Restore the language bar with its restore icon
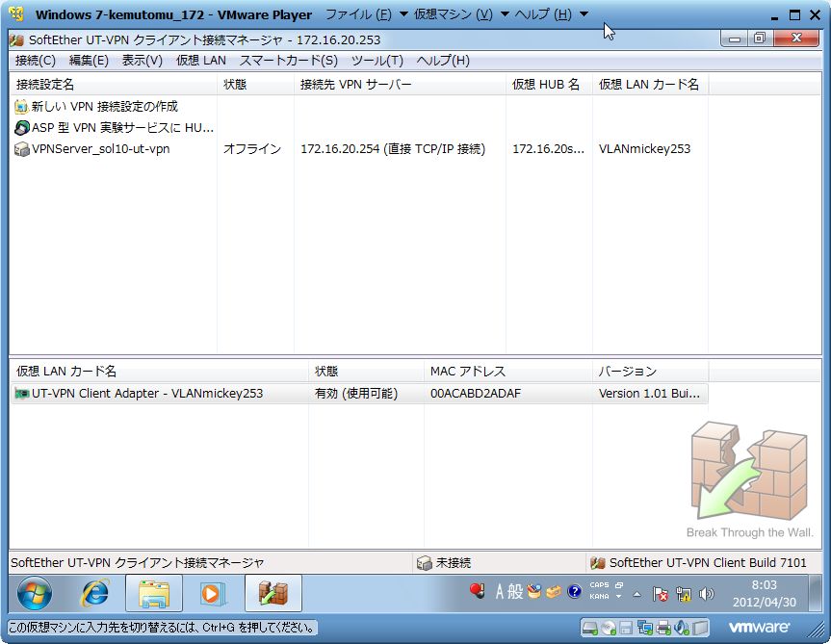This screenshot has width=831, height=644. tap(618, 585)
